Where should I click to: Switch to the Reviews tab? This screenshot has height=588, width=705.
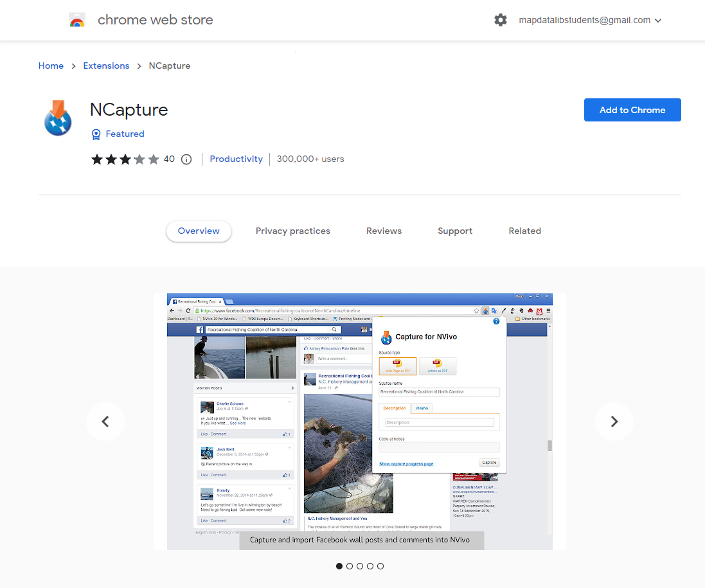pyautogui.click(x=384, y=231)
